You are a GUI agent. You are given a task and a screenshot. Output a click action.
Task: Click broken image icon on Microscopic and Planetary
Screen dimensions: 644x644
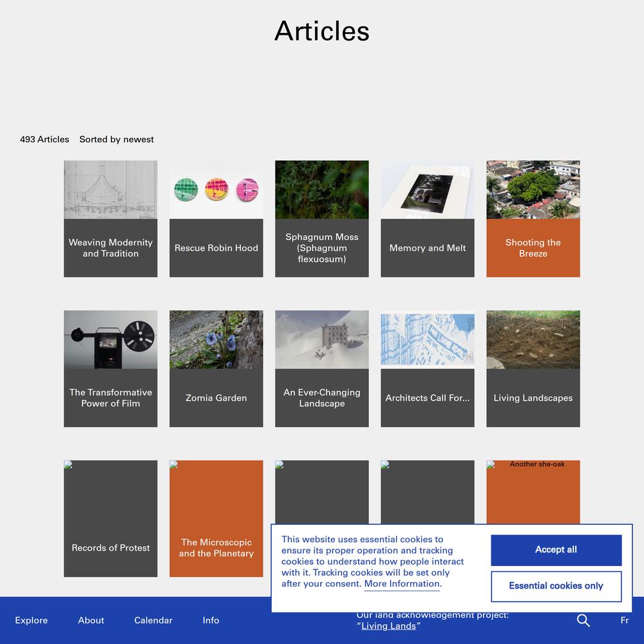(174, 464)
